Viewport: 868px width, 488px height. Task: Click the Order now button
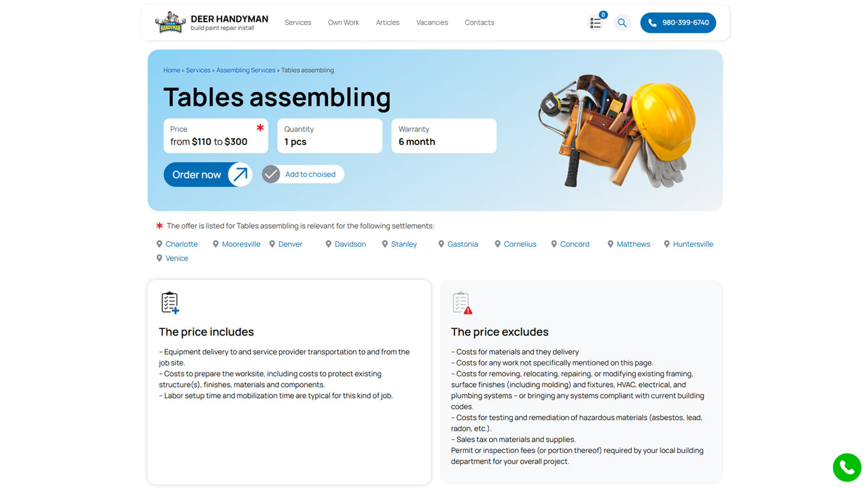click(208, 175)
